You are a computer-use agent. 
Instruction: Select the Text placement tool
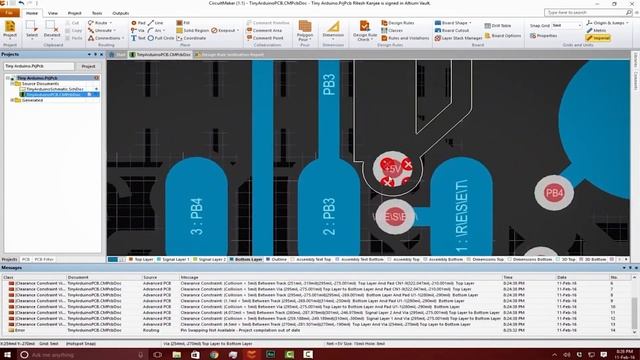point(138,38)
